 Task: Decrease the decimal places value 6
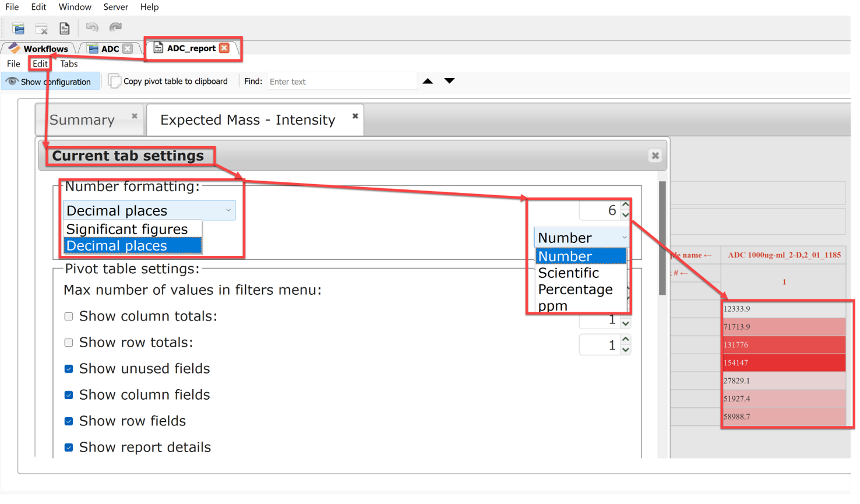point(625,215)
